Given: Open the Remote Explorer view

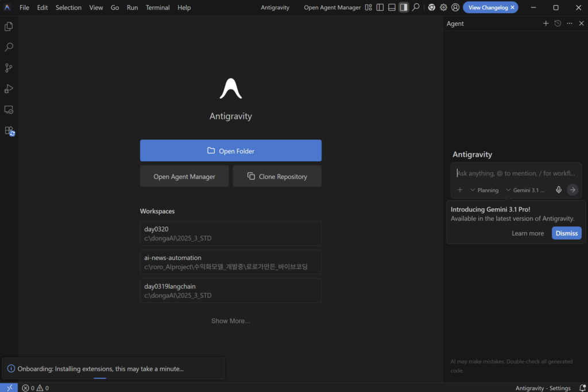Looking at the screenshot, I should pyautogui.click(x=9, y=110).
